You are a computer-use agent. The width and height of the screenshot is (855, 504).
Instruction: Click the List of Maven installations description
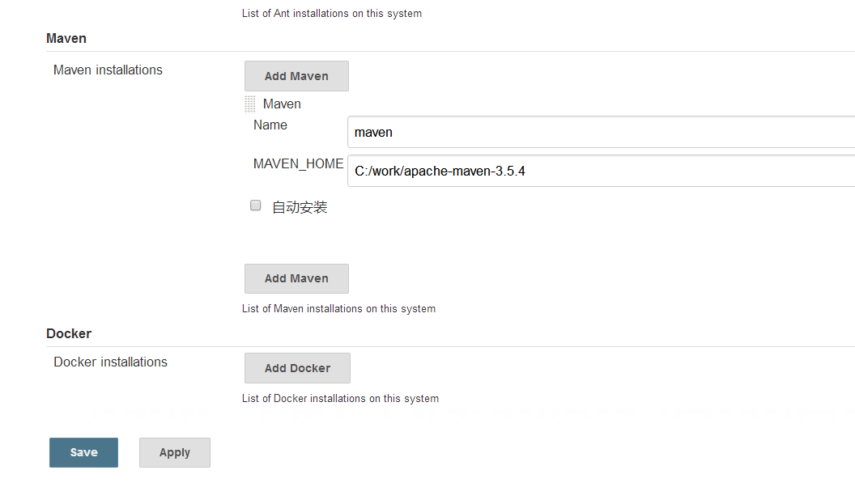(x=338, y=309)
